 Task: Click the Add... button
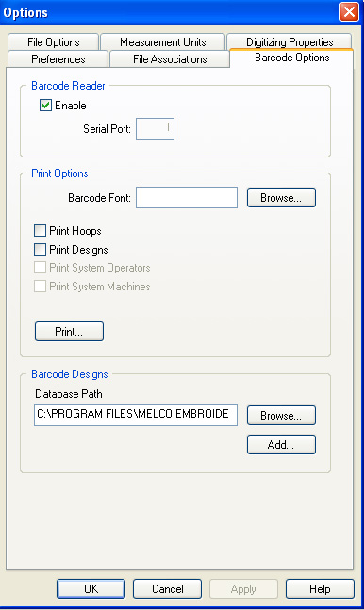(281, 445)
